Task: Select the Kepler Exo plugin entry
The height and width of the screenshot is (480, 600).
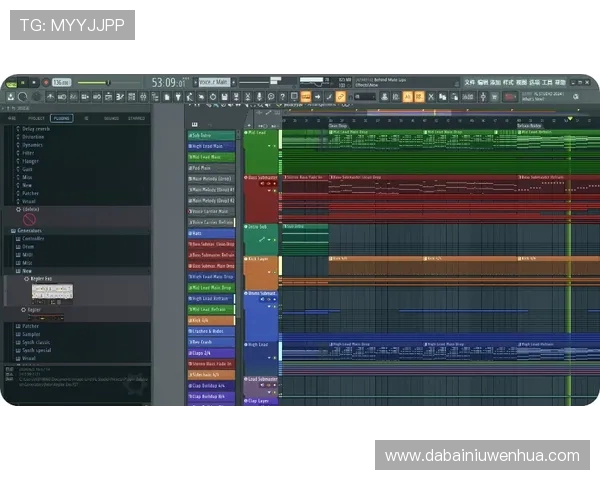Action: [41, 279]
